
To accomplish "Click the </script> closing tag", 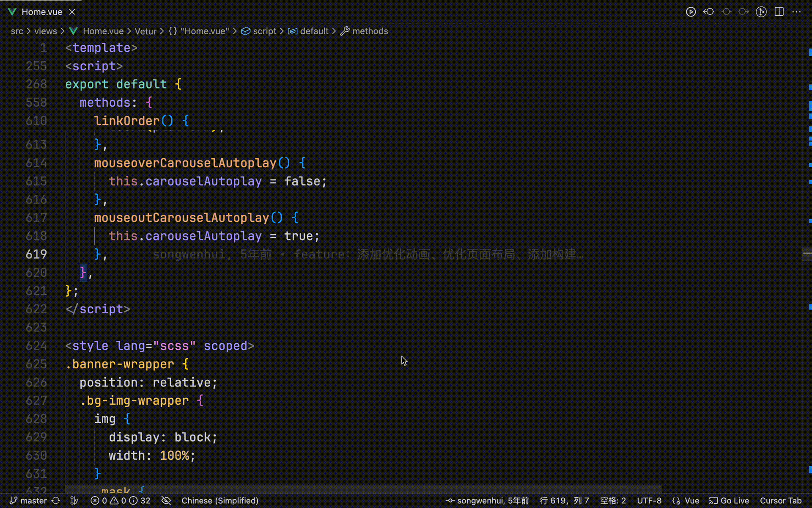I will pyautogui.click(x=98, y=309).
